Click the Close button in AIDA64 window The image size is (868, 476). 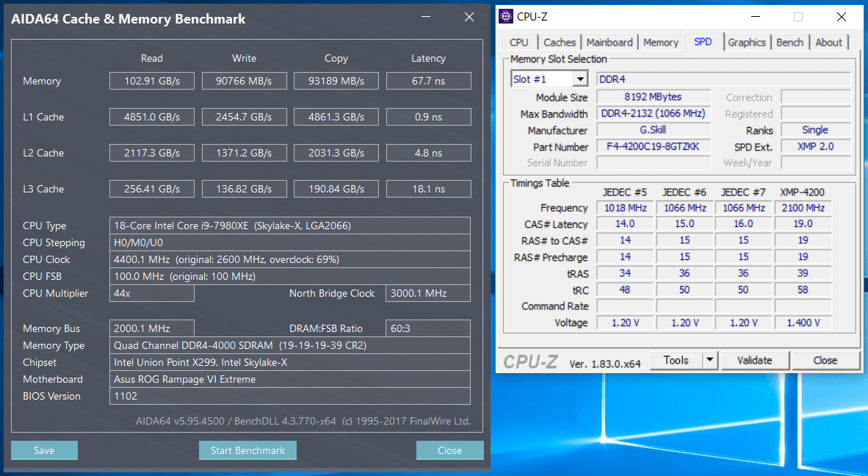449,450
